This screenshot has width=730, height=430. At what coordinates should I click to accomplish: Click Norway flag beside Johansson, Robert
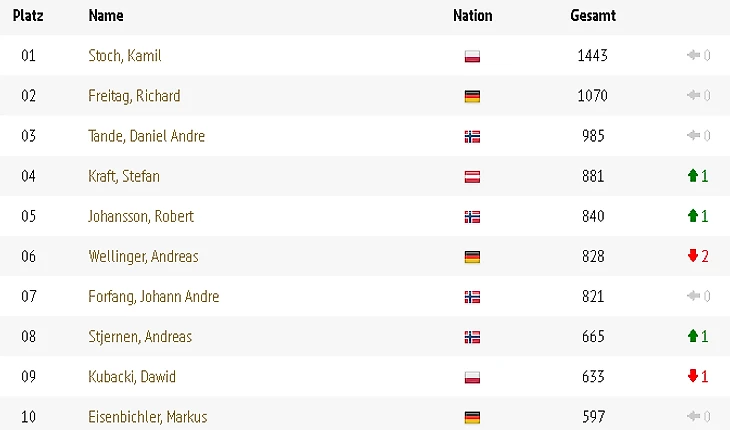473,217
